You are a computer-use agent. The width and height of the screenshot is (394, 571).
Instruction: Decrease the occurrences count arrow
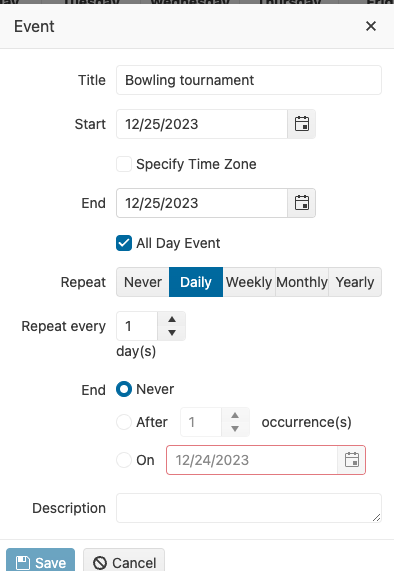click(x=235, y=429)
